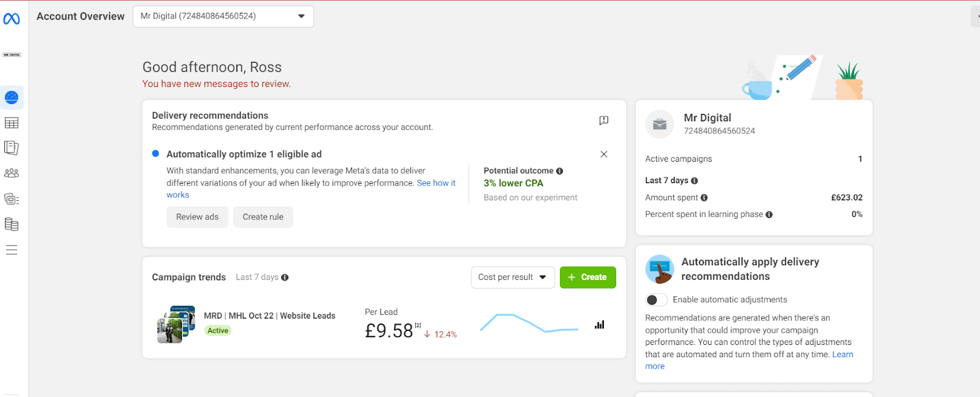Image resolution: width=980 pixels, height=397 pixels.
Task: Click info icon next to Potential outcome
Action: 559,171
